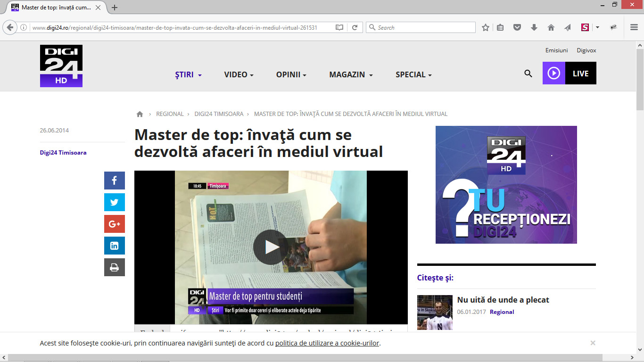The width and height of the screenshot is (644, 362).
Task: Expand the SPECIAL menu
Action: tap(413, 74)
